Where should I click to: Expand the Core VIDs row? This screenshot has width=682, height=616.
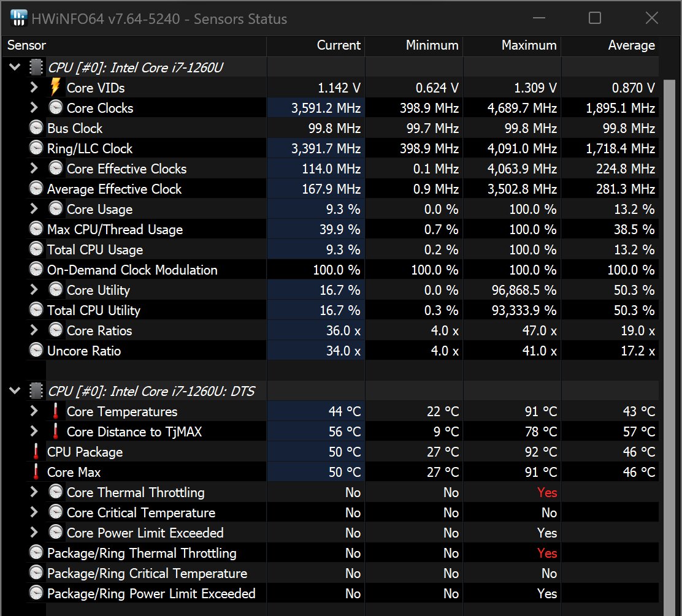pyautogui.click(x=34, y=88)
